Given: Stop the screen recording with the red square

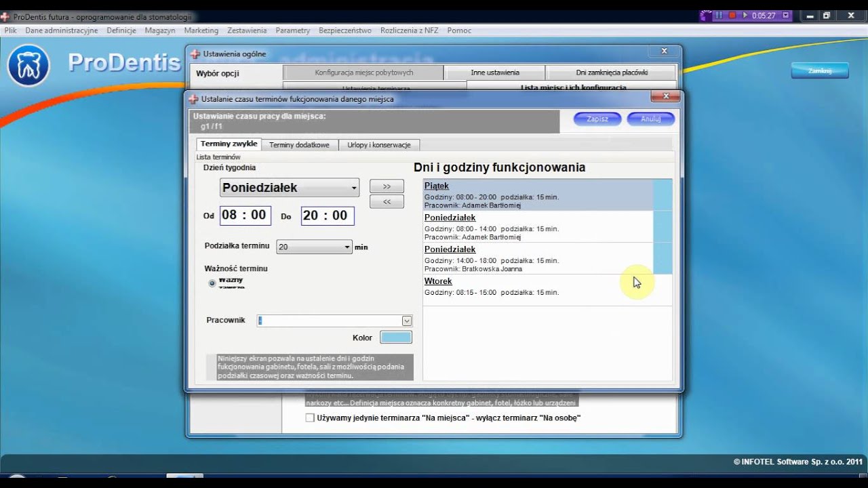Looking at the screenshot, I should 732,15.
